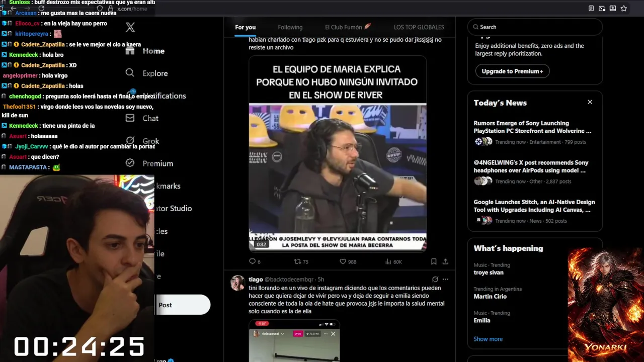This screenshot has width=644, height=362.
Task: Click Show more under trends
Action: (488, 339)
